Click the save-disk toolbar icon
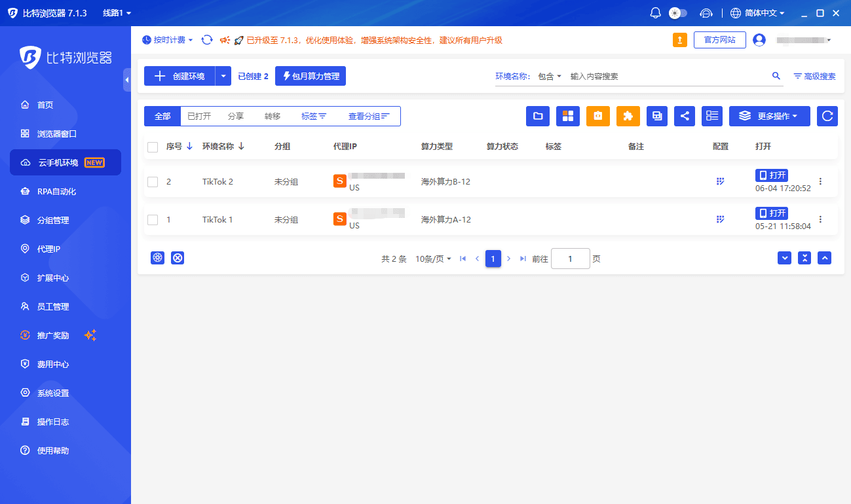The width and height of the screenshot is (851, 504). coord(657,116)
